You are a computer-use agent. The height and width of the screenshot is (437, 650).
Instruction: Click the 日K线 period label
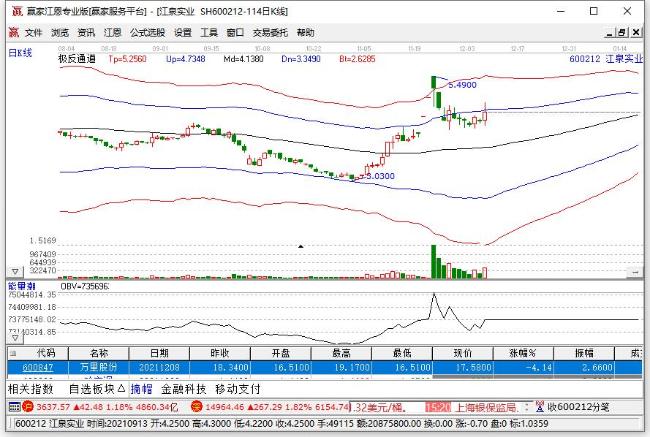(20, 53)
